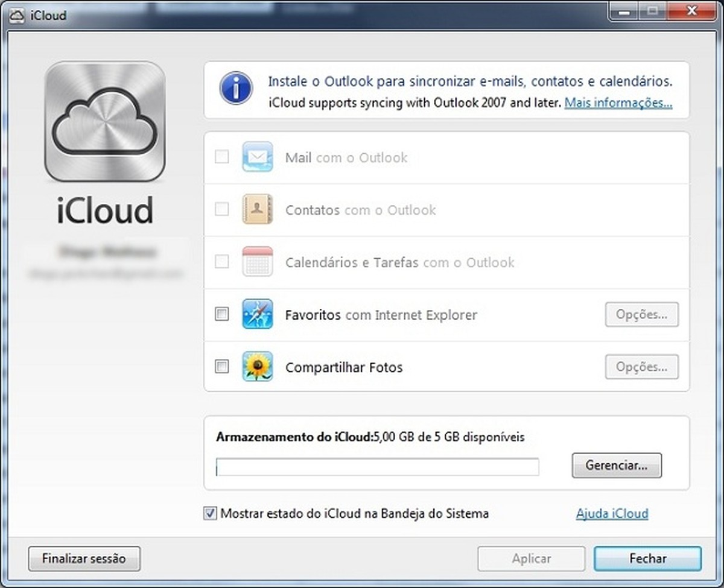Toggle the Mail com o Outlook checkbox
The image size is (724, 588).
[x=222, y=157]
